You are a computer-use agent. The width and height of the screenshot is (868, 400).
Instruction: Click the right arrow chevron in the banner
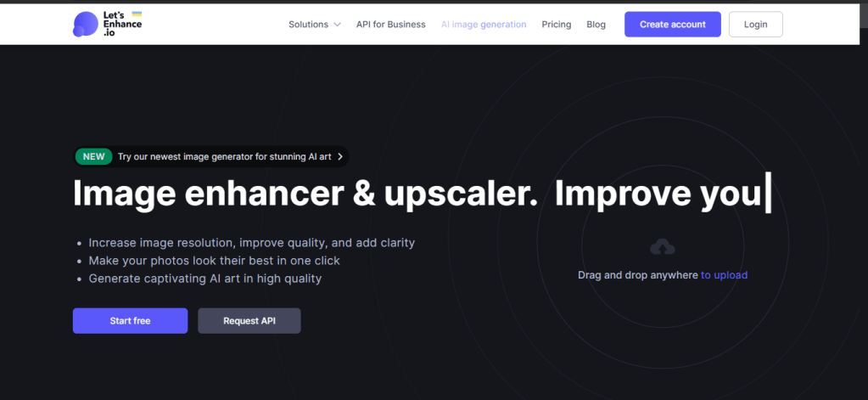tap(340, 156)
